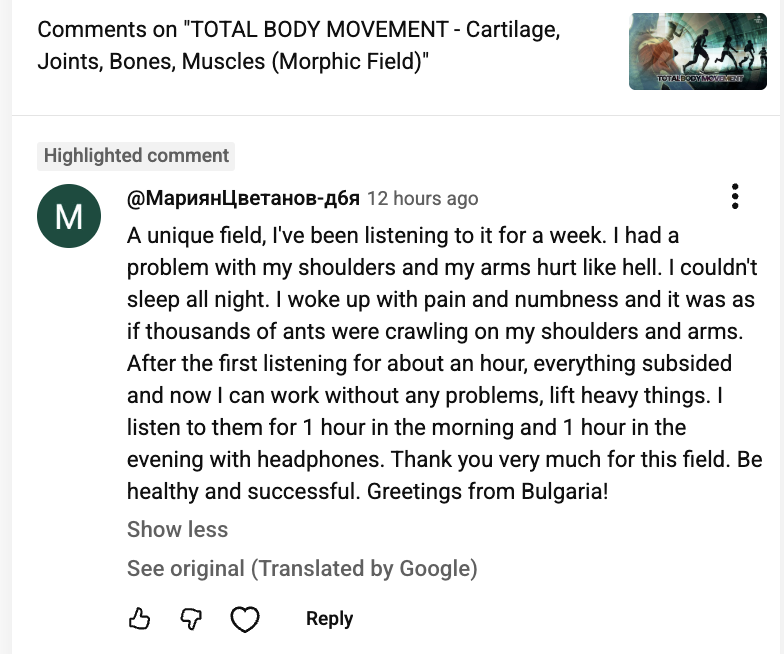Viewport: 784px width, 654px height.
Task: Click the heart icon under the comment
Action: tap(245, 620)
